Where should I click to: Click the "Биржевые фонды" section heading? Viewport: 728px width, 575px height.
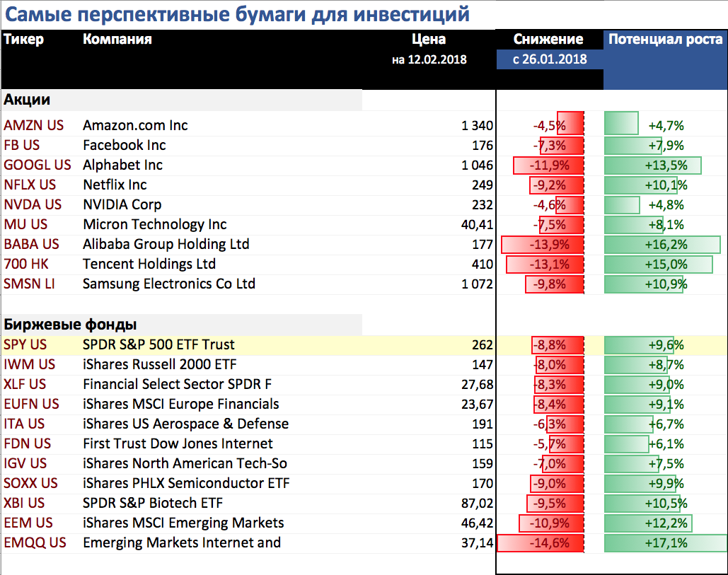pos(70,325)
